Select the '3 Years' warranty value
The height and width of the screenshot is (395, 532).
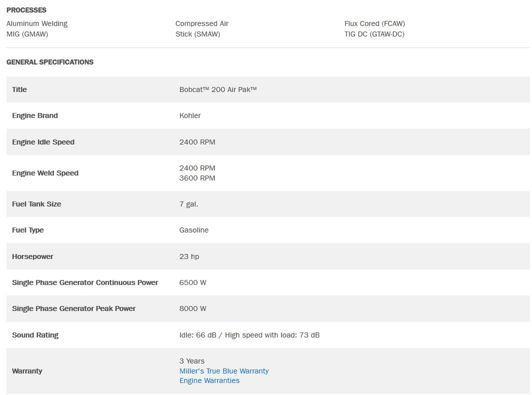(x=192, y=361)
